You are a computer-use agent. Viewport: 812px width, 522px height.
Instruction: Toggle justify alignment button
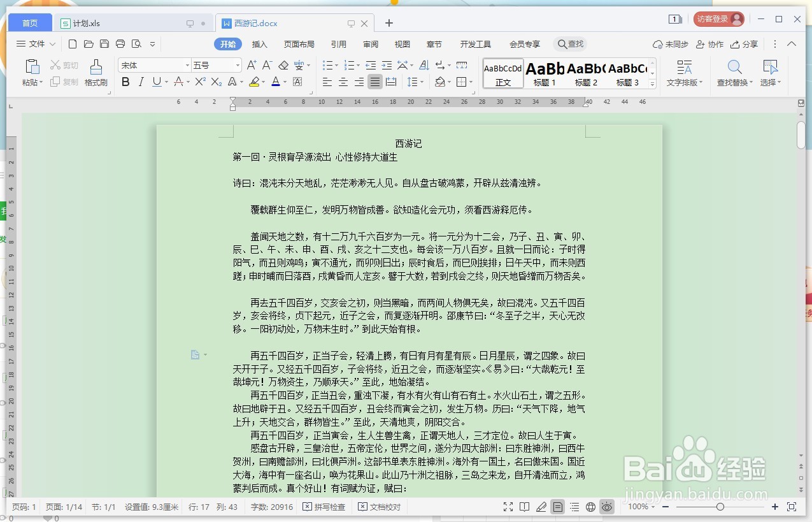point(375,82)
